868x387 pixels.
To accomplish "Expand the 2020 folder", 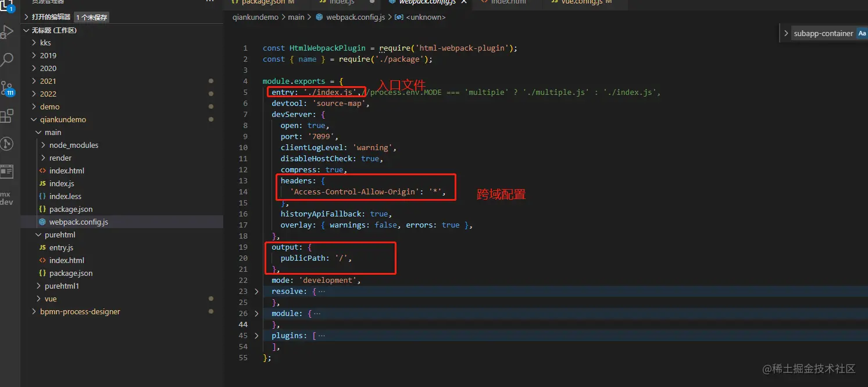I will pos(34,69).
